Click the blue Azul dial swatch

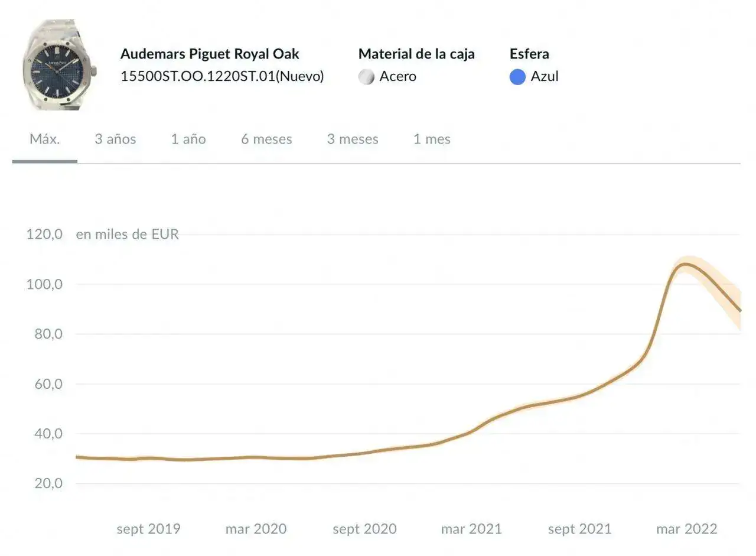[517, 77]
